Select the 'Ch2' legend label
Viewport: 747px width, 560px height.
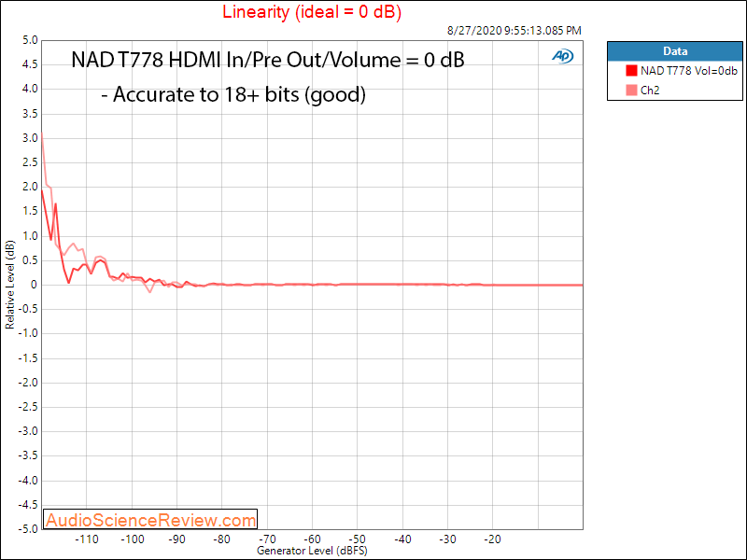click(x=650, y=90)
